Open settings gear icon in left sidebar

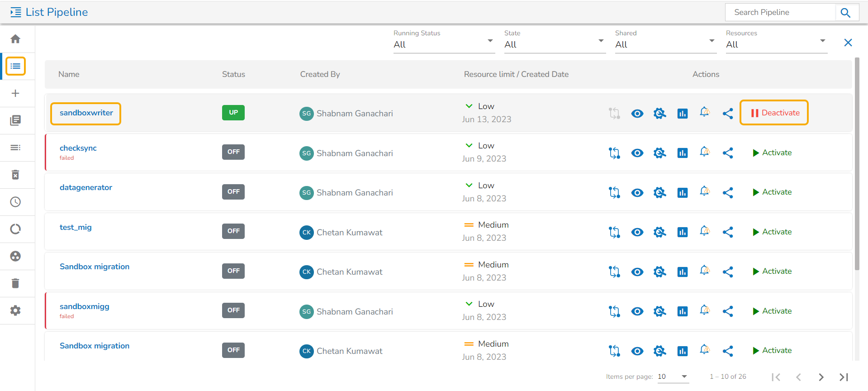coord(15,310)
